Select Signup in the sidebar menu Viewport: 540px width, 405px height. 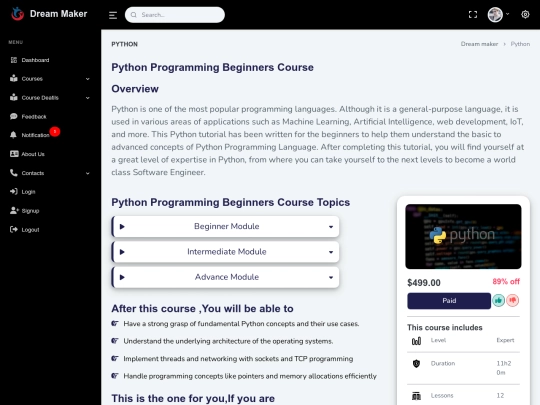(30, 210)
